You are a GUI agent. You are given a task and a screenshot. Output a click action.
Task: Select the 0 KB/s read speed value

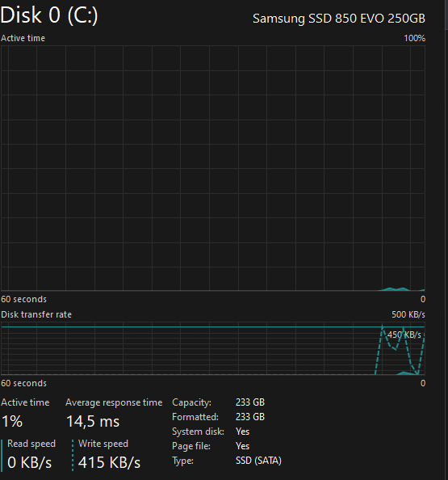pyautogui.click(x=29, y=462)
